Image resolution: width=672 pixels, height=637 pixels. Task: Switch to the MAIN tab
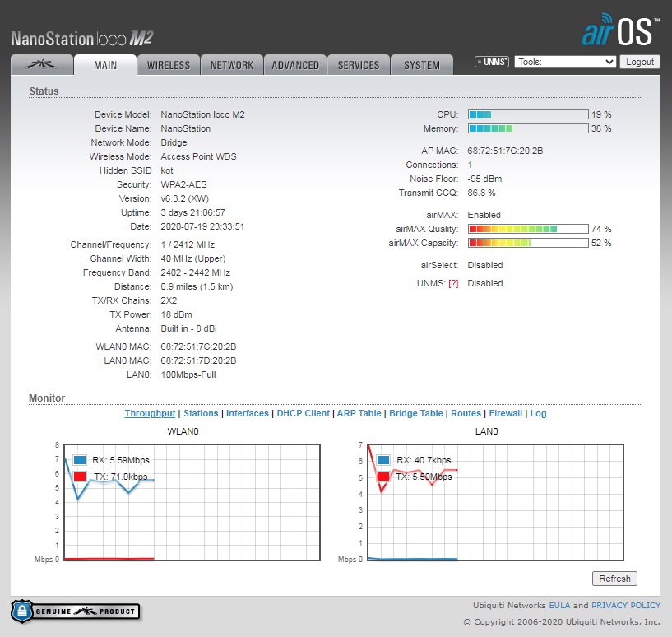pyautogui.click(x=105, y=65)
